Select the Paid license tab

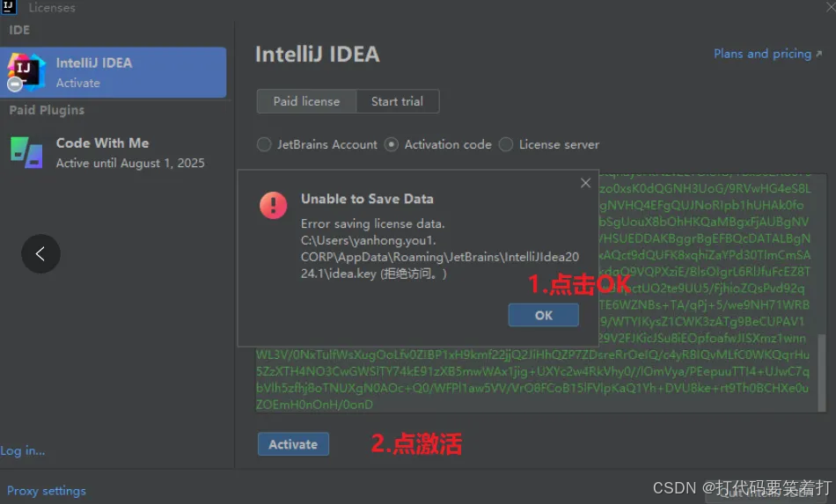306,101
